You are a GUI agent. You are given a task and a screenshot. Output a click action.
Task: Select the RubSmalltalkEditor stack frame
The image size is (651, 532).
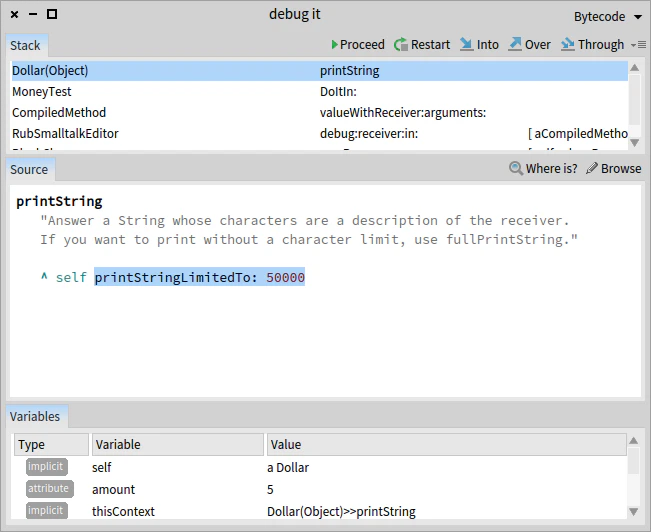tap(319, 133)
